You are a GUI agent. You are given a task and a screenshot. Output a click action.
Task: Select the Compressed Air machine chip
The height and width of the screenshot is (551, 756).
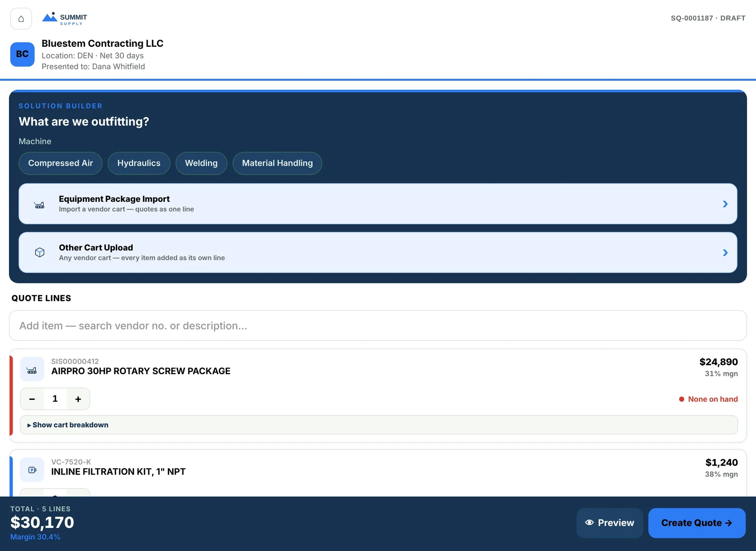[60, 163]
